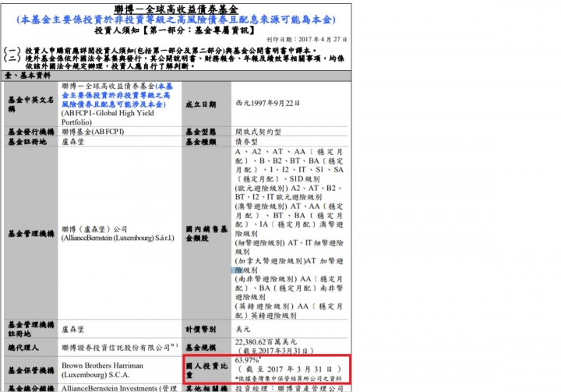Image resolution: width=561 pixels, height=392 pixels.
Task: Click the value 聯博基金(ABFCPI)
Action: [x=93, y=132]
